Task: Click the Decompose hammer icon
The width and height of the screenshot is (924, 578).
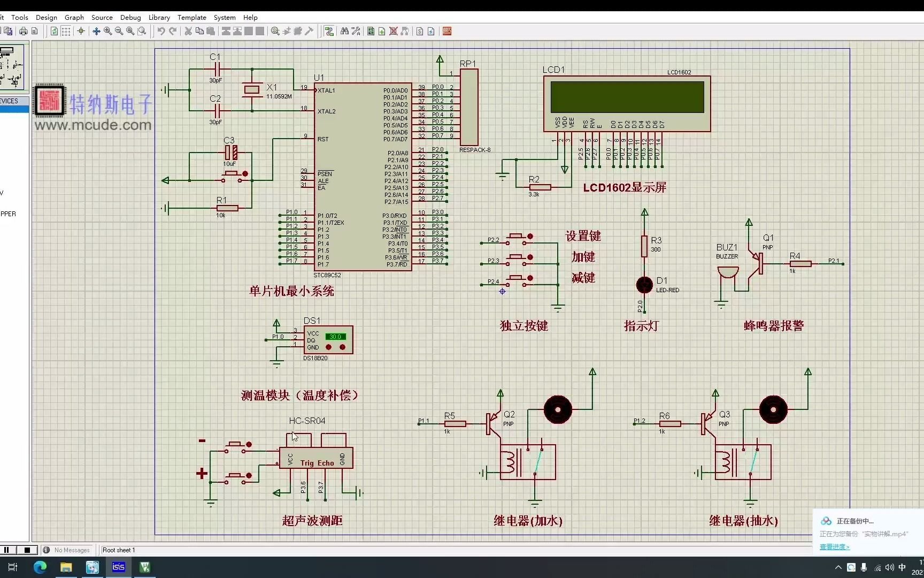Action: pos(309,31)
